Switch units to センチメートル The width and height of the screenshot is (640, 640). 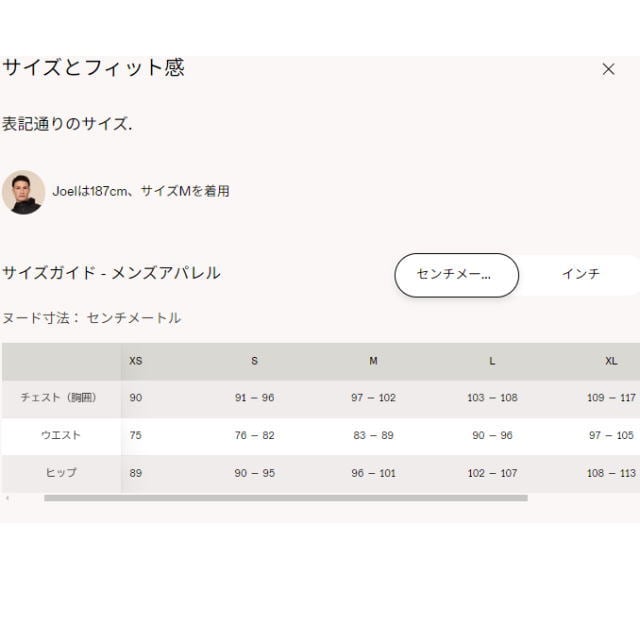click(x=457, y=275)
